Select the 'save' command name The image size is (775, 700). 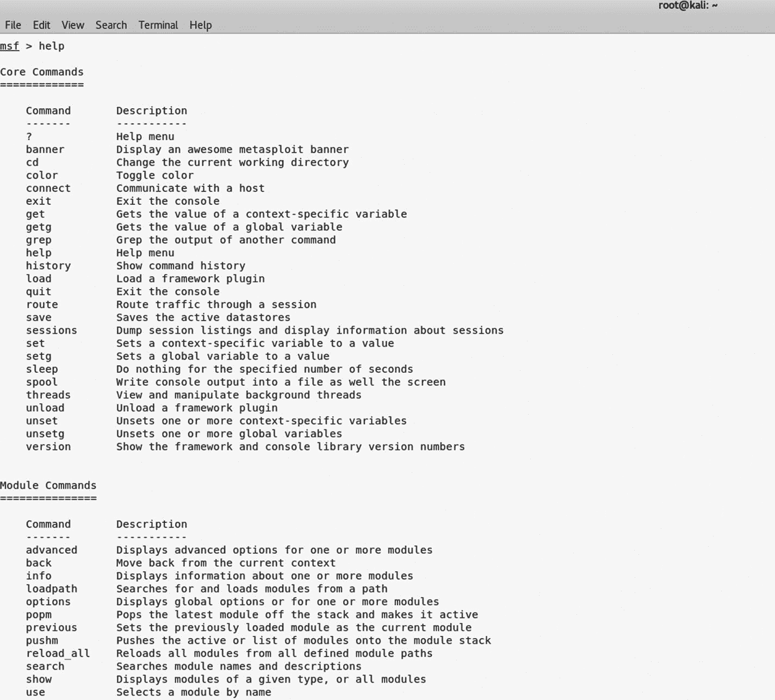tap(39, 317)
